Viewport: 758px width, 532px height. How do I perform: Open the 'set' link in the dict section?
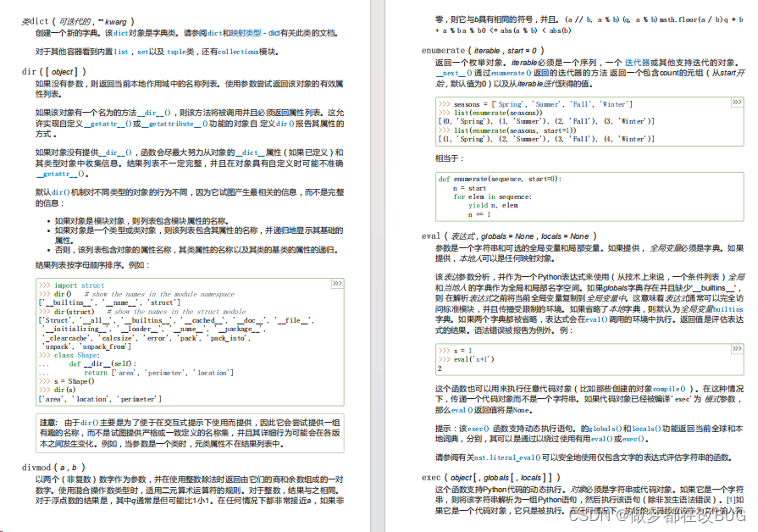[x=142, y=52]
